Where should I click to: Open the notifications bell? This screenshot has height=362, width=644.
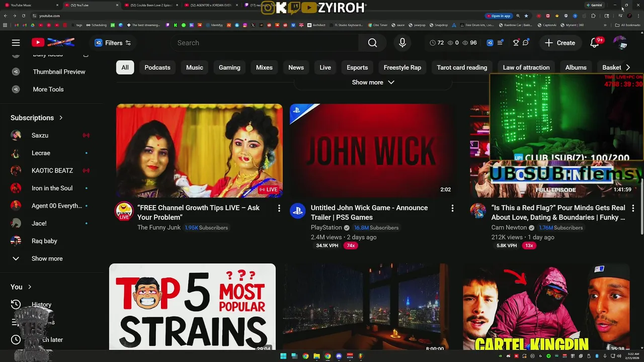pos(595,43)
